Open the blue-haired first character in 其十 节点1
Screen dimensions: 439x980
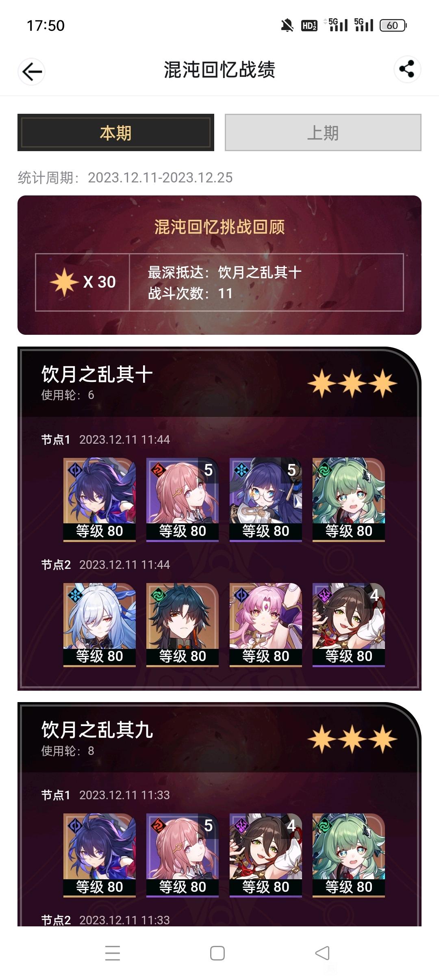click(100, 500)
